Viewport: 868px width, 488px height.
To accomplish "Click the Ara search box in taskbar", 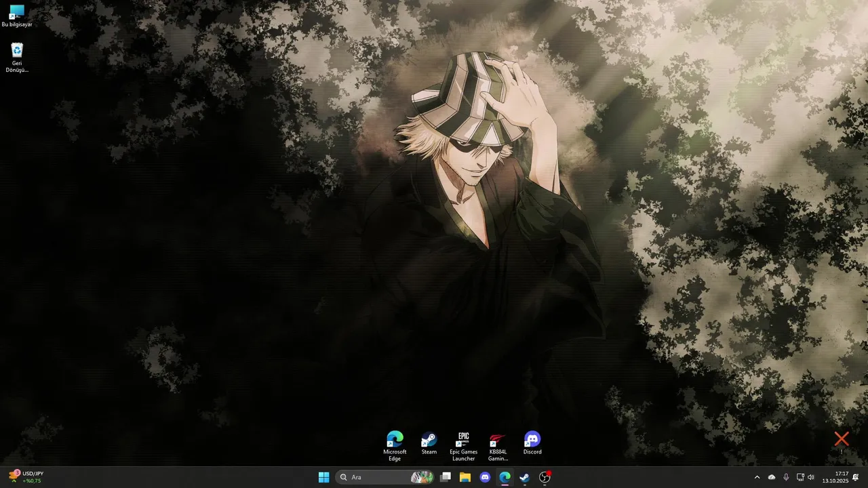I will [385, 477].
